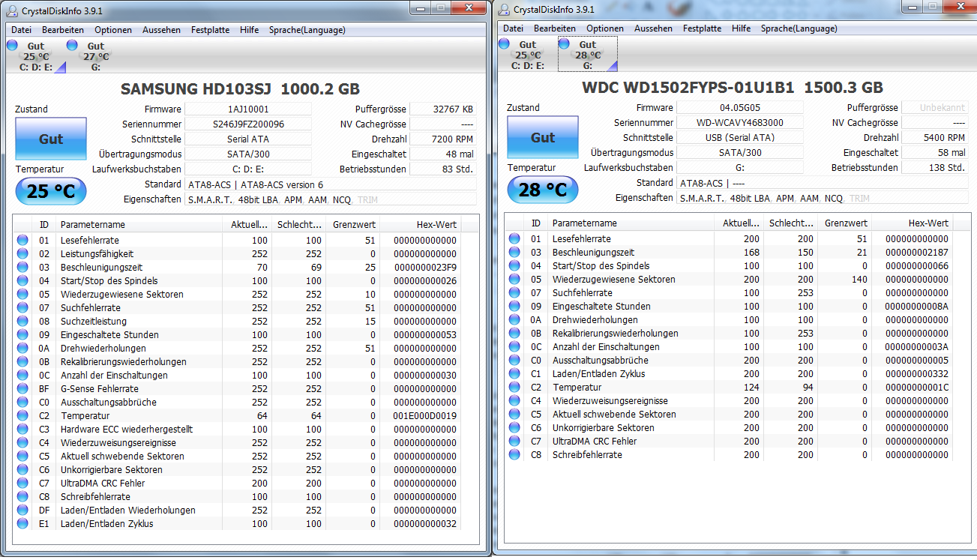The image size is (977, 560).
Task: Click Eingeschaltet field 58 mal in right window
Action: point(935,152)
